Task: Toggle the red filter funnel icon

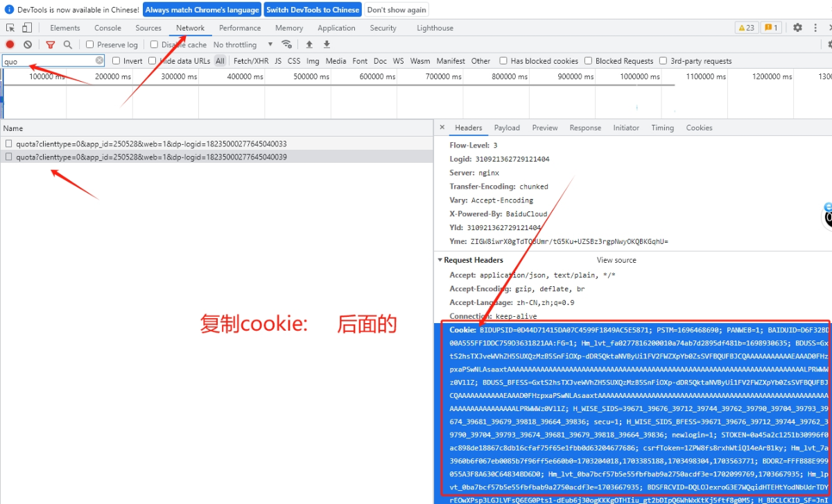Action: (51, 44)
